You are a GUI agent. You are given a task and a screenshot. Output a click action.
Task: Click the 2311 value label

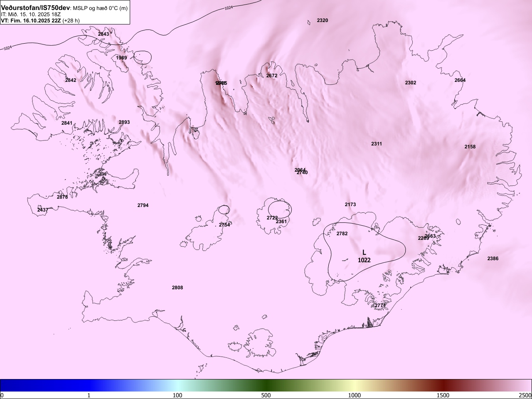377,144
